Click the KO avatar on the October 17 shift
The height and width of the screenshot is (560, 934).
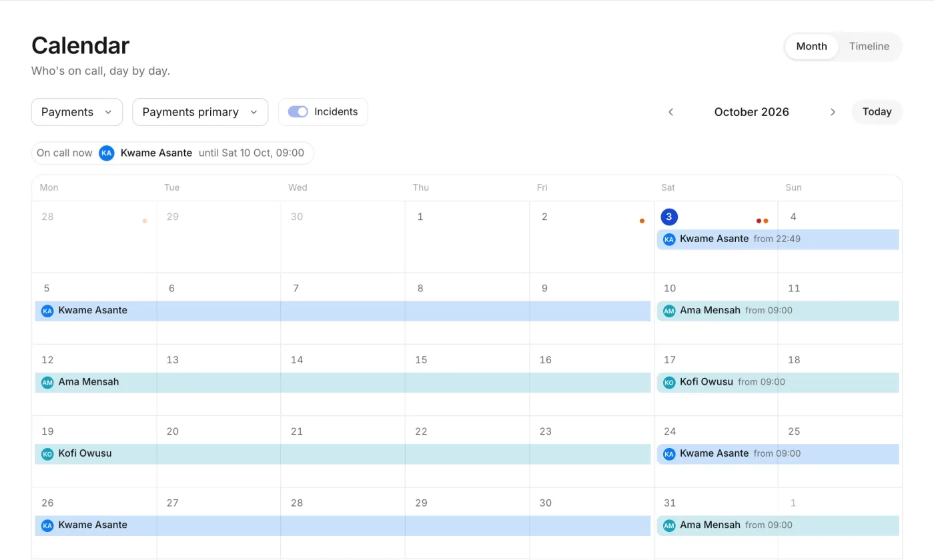(x=669, y=383)
